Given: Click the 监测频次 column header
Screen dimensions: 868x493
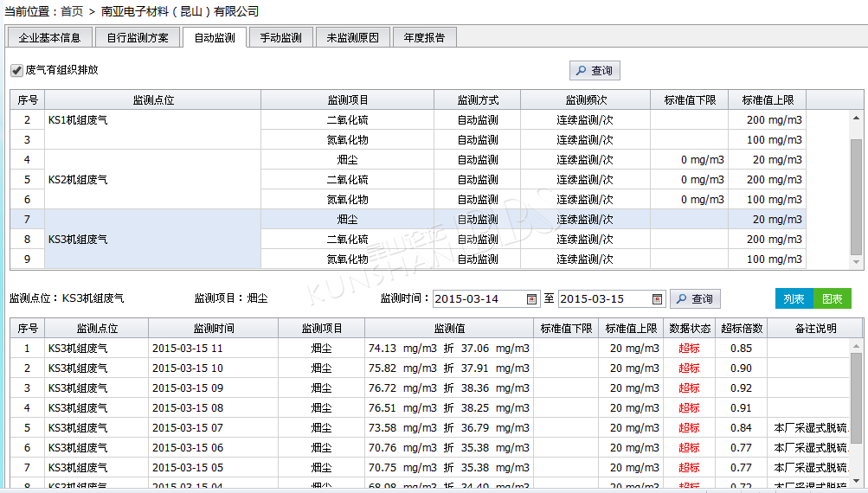Looking at the screenshot, I should coord(586,99).
